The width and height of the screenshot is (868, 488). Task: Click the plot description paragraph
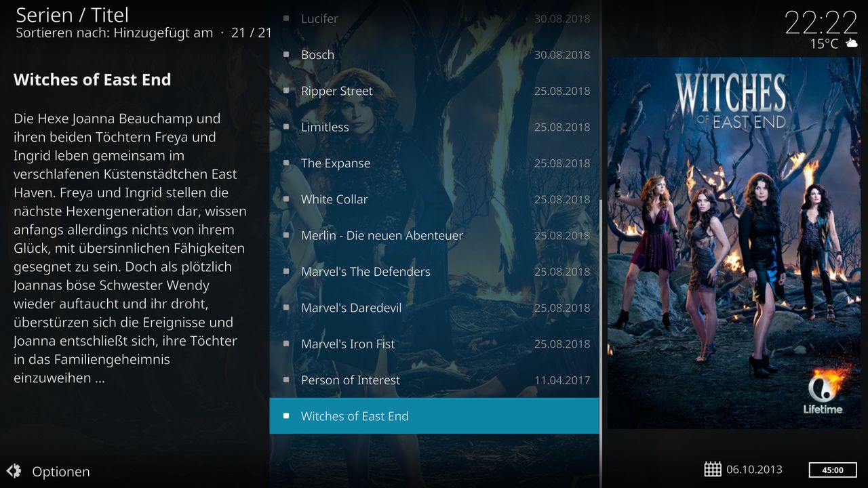coord(130,248)
